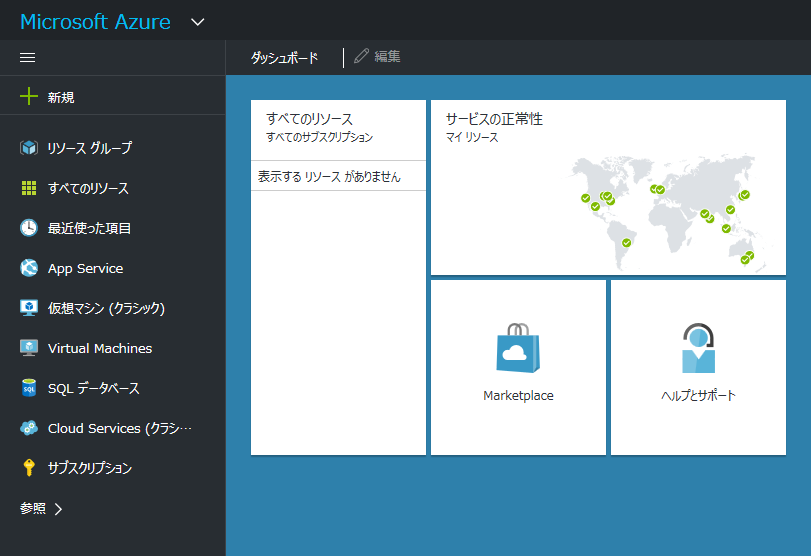Click the Microsoft Azure logo text

point(95,22)
